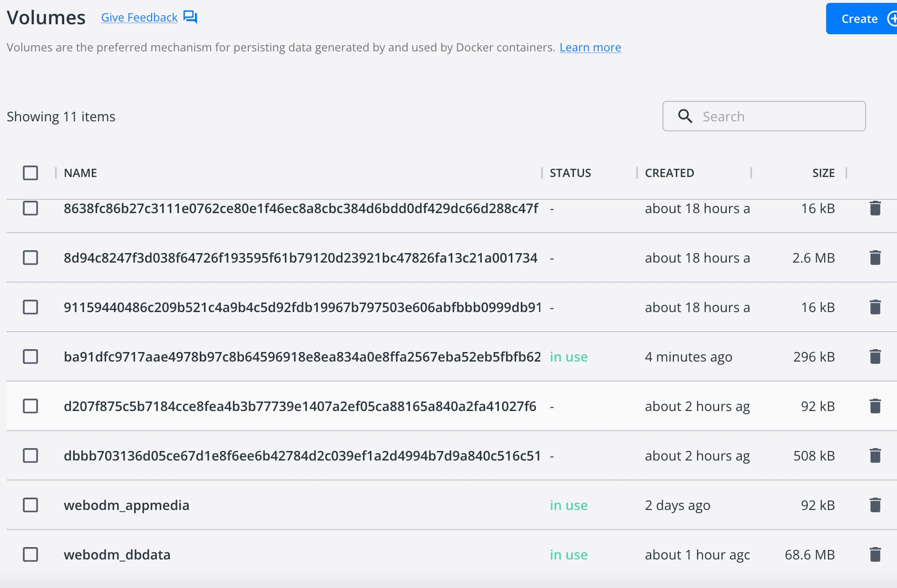Check the webodm_dbdata row checkbox
The width and height of the screenshot is (897, 588).
tap(30, 554)
